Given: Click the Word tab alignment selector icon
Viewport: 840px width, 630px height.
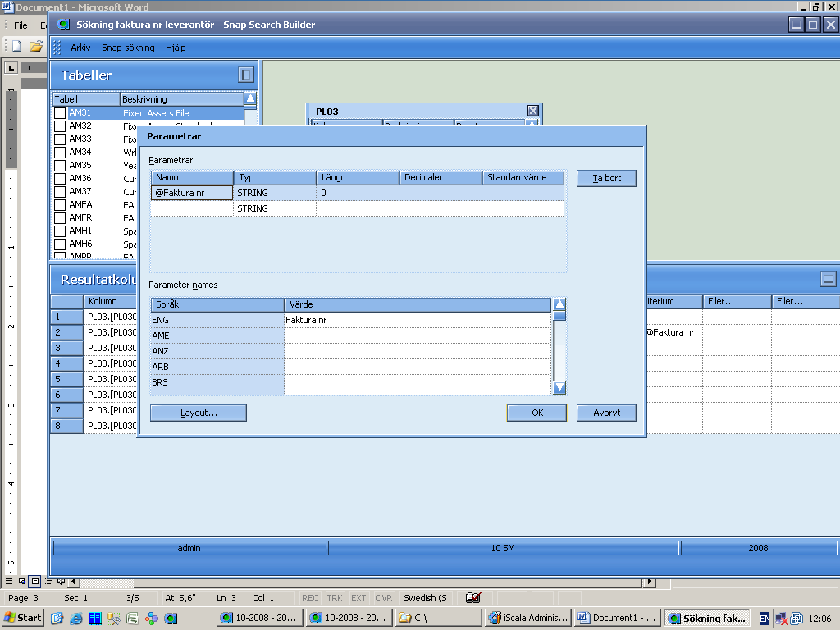Looking at the screenshot, I should (x=11, y=67).
